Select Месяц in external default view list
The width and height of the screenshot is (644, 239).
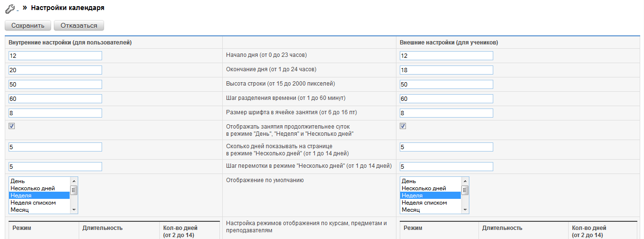(x=429, y=210)
